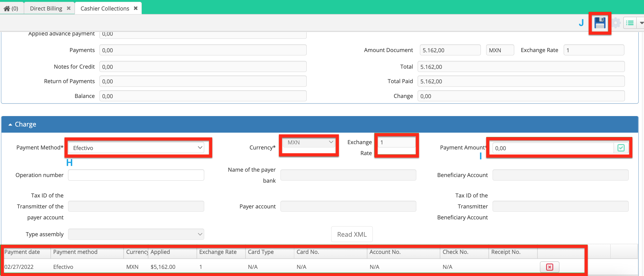Click the blue floppy disk save icon
The height and width of the screenshot is (276, 644).
click(600, 23)
